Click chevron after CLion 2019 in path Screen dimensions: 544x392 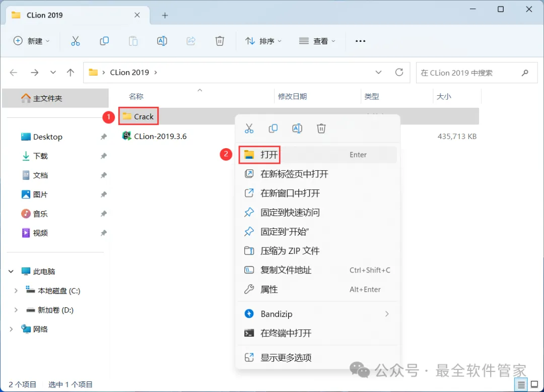pos(156,73)
